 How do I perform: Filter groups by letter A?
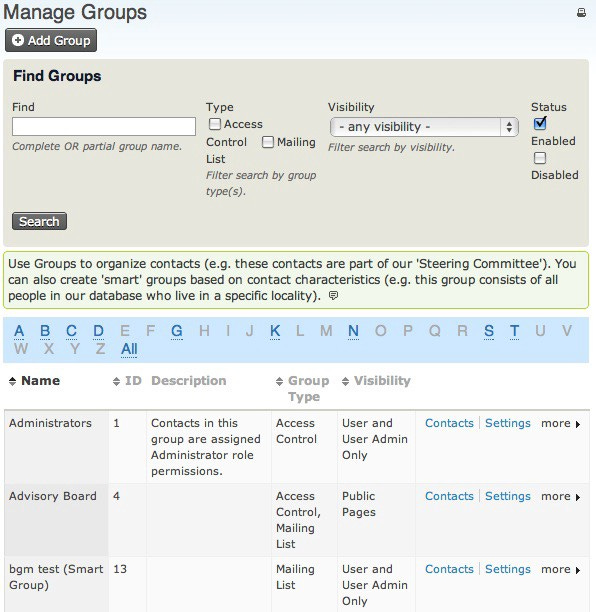[x=19, y=331]
